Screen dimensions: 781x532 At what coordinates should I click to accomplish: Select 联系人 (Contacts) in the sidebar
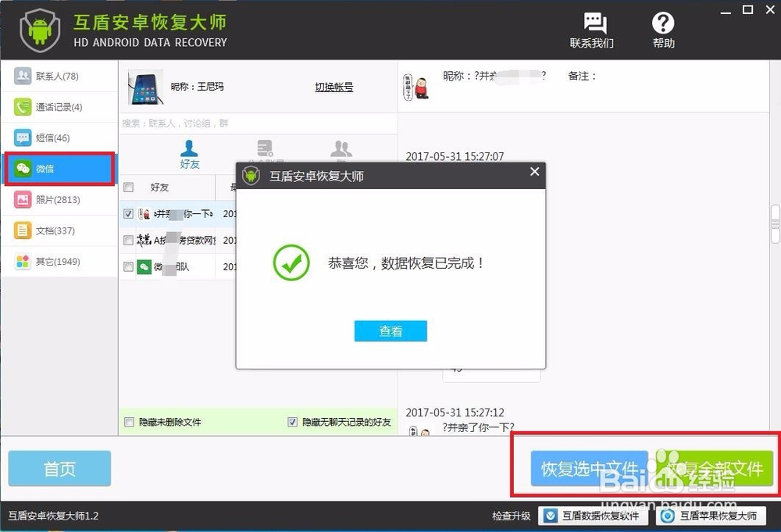click(x=47, y=76)
